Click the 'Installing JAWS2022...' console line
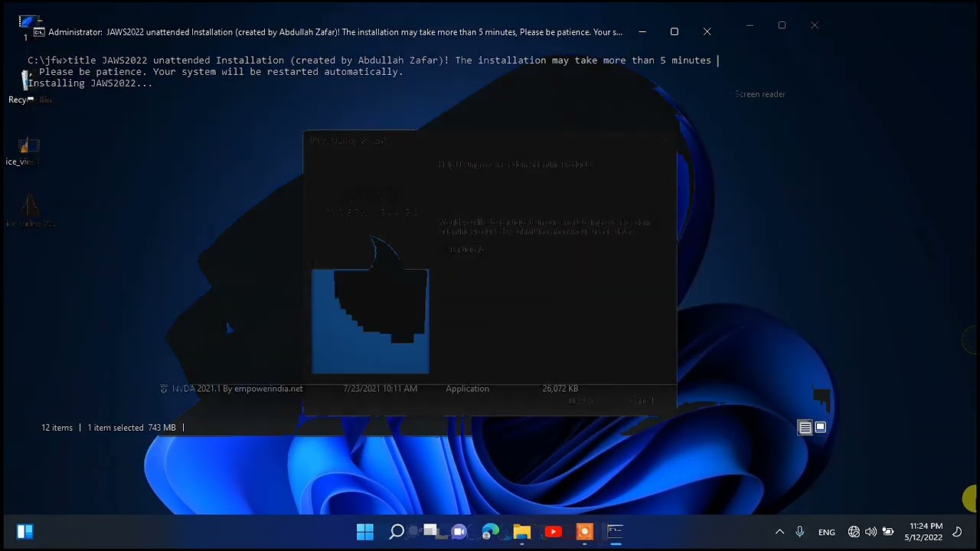Image resolution: width=980 pixels, height=551 pixels. (90, 83)
